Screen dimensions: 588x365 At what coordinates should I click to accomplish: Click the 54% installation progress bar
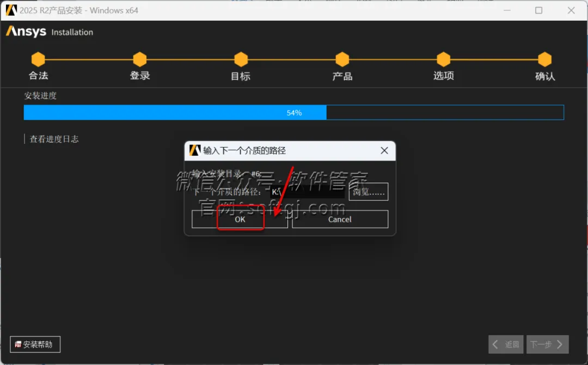(x=293, y=113)
